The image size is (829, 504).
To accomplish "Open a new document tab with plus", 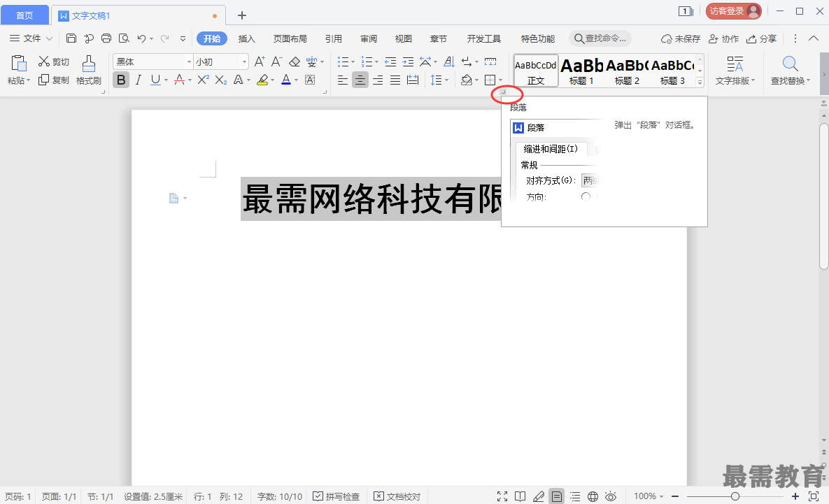I will (241, 15).
